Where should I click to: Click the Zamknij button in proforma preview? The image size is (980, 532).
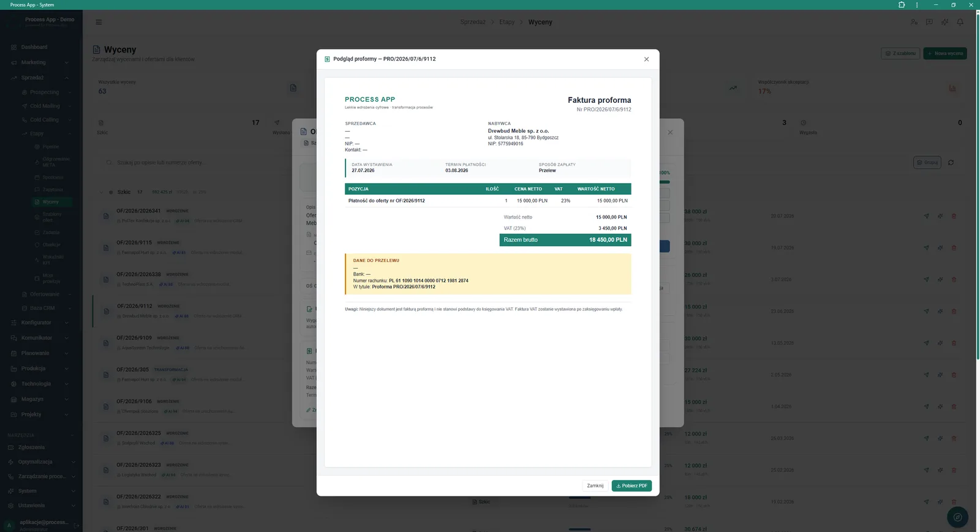point(595,485)
